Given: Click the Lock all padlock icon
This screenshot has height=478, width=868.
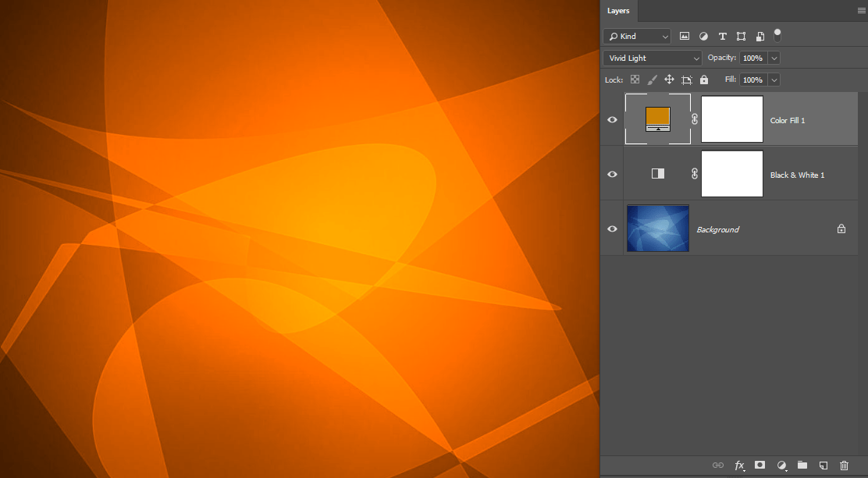Looking at the screenshot, I should coord(703,79).
